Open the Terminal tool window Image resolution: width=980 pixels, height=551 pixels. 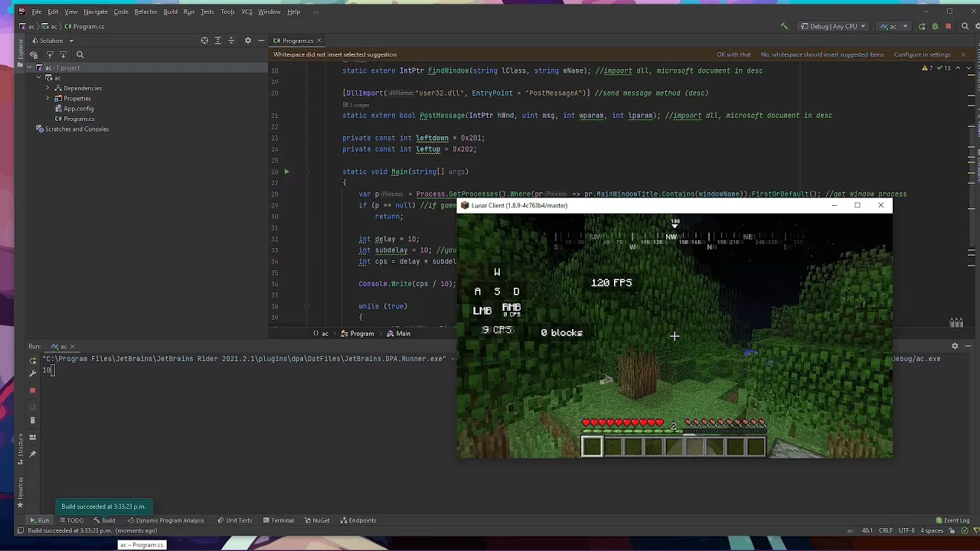278,520
